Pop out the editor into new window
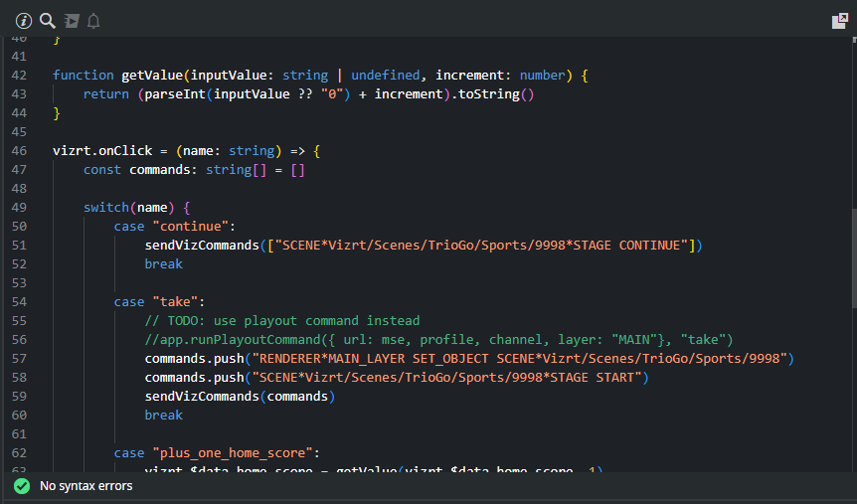Screen dimensions: 857x504 point(839,21)
